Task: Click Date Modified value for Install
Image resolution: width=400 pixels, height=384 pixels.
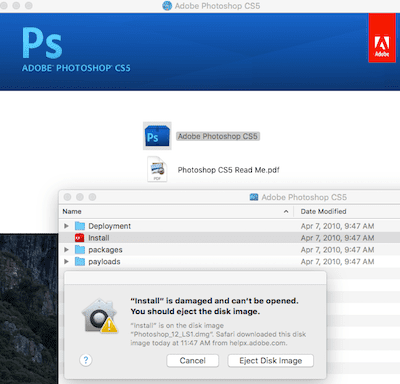Action: (x=337, y=238)
